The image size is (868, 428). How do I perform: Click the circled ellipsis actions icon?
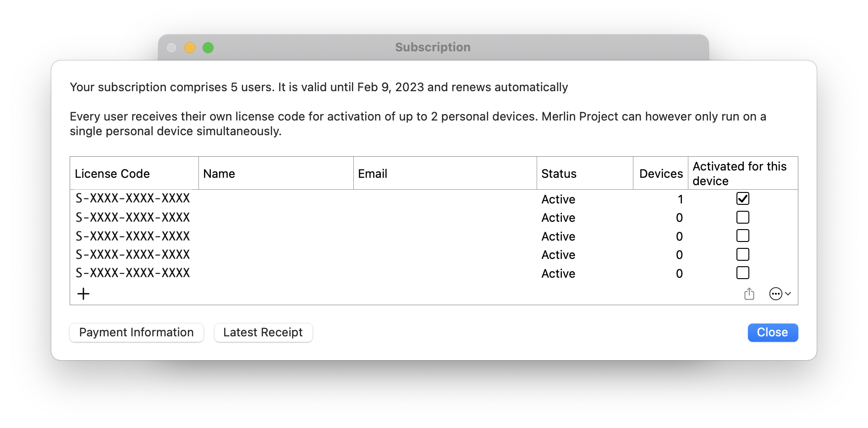point(775,294)
